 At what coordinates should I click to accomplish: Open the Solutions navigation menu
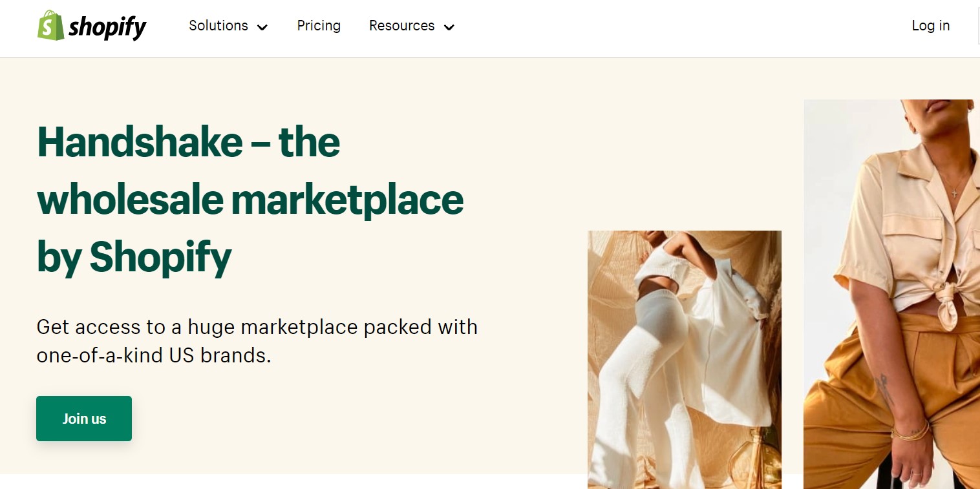click(218, 26)
